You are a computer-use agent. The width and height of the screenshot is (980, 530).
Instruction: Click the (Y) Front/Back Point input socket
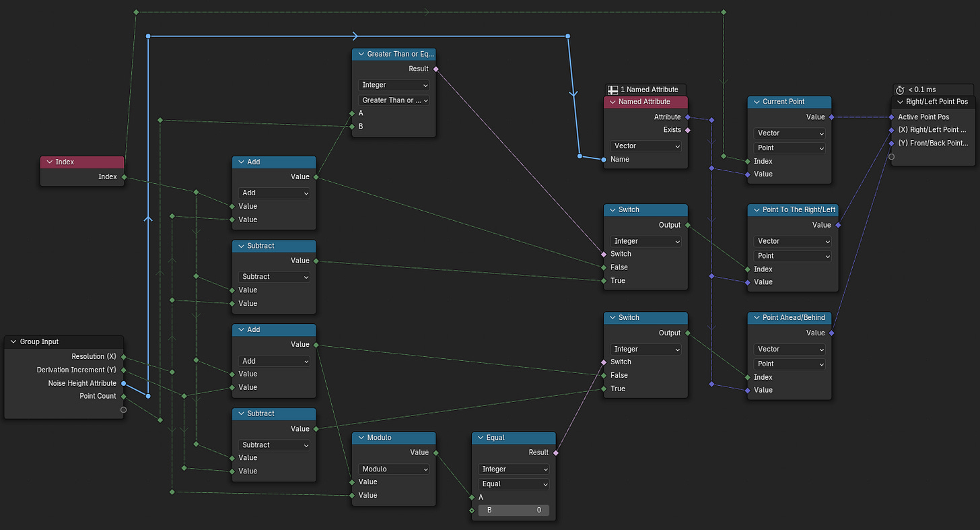point(891,143)
